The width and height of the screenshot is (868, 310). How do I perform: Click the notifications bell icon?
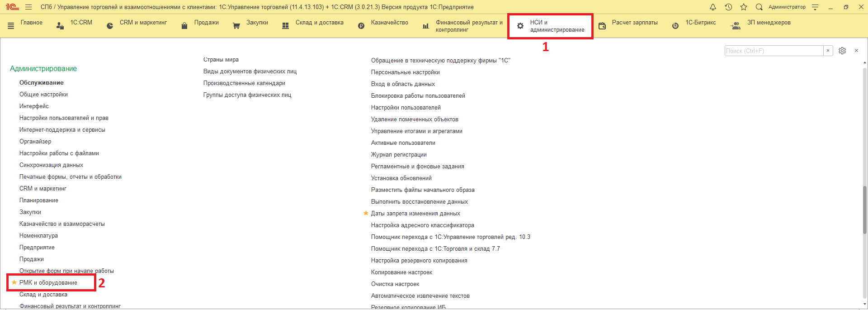tap(713, 7)
